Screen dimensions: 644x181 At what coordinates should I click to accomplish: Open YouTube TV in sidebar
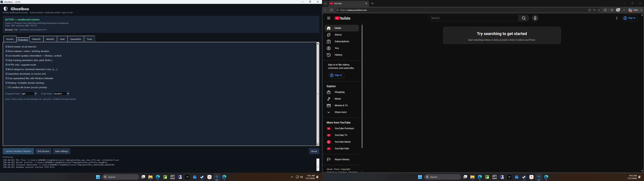tap(341, 135)
